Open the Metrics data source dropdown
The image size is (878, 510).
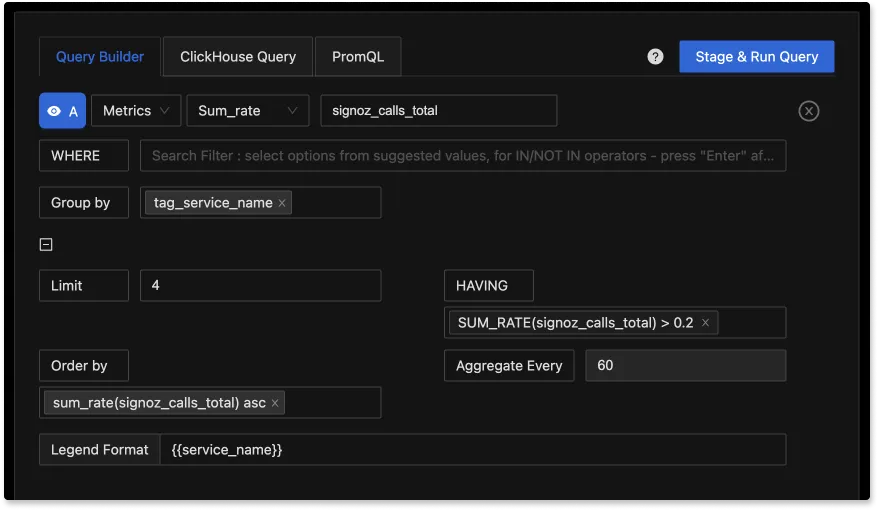(136, 111)
